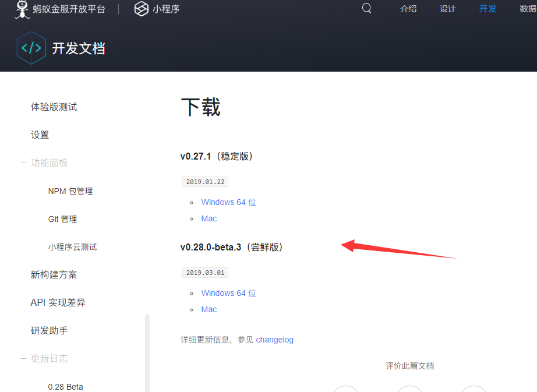
Task: Select 小程序云测试 in the sidebar
Action: click(x=72, y=247)
